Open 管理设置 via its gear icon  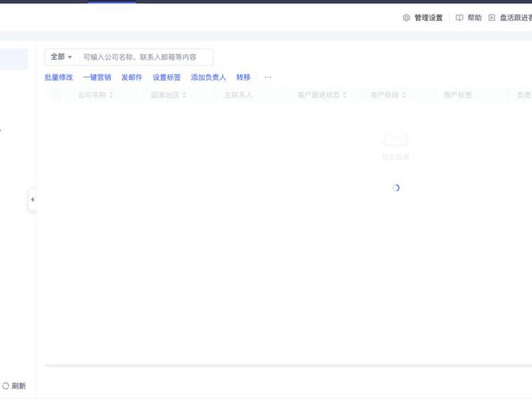[x=406, y=18]
